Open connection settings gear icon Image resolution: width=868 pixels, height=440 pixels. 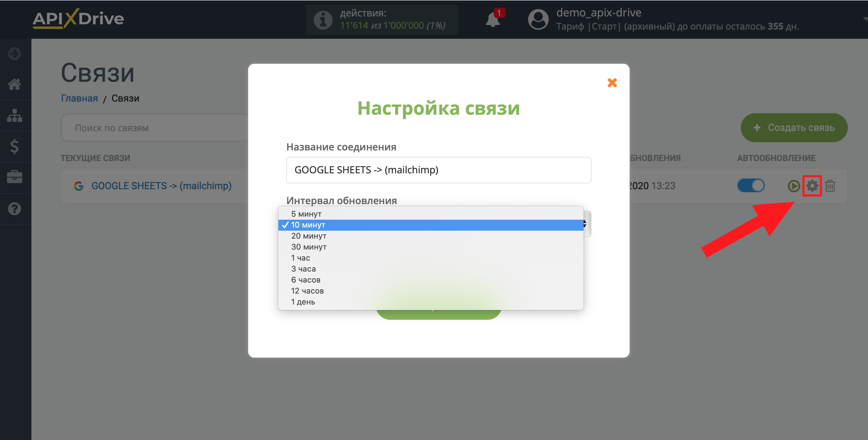(812, 186)
